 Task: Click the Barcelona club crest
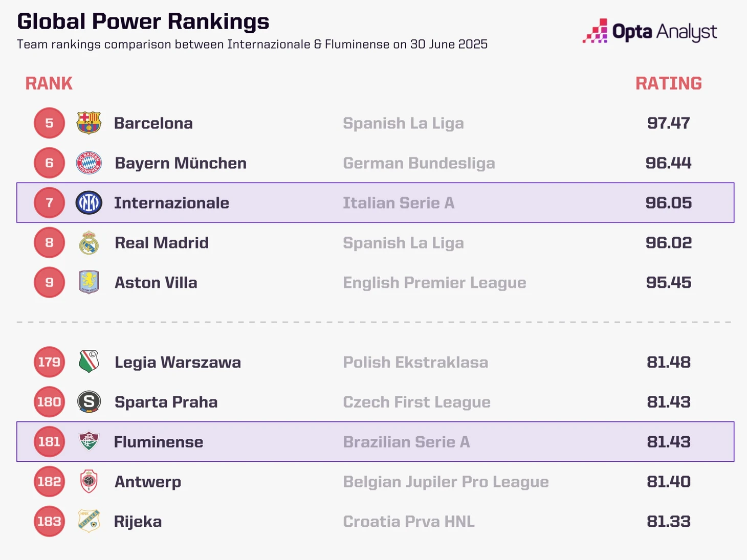pos(89,123)
